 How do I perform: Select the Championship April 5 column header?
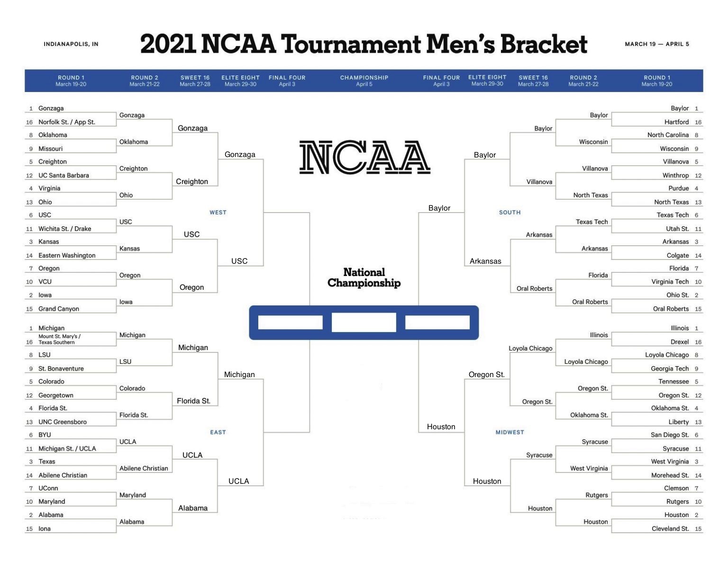[x=364, y=81]
